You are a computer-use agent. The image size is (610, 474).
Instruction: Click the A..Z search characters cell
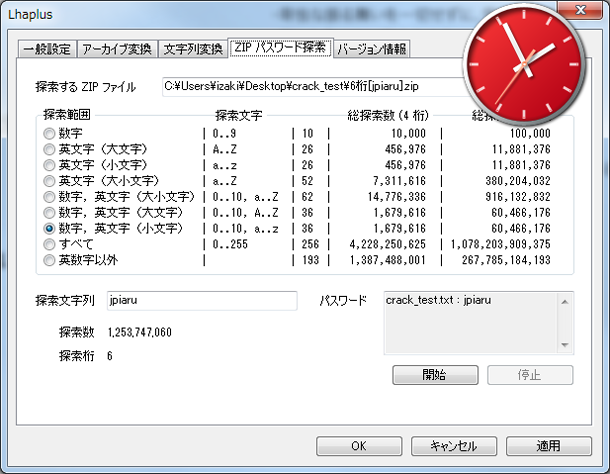(224, 149)
